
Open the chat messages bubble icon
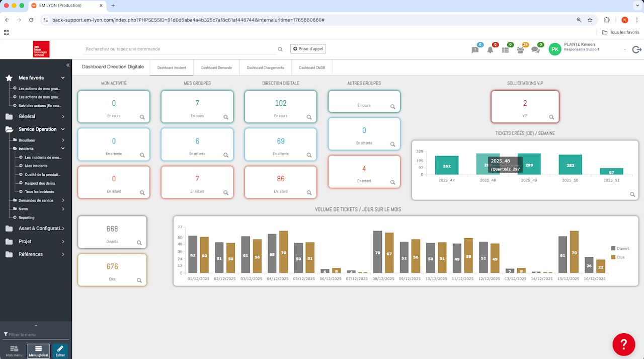click(x=535, y=50)
